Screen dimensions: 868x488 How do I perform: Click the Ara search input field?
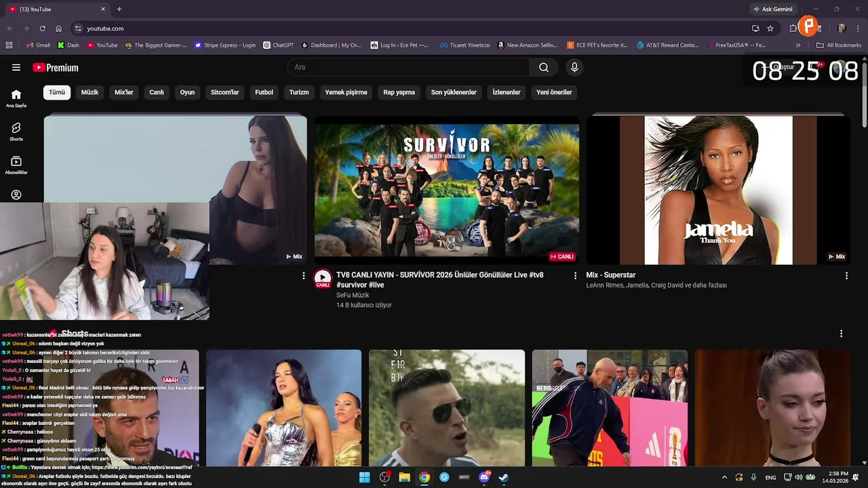point(408,67)
